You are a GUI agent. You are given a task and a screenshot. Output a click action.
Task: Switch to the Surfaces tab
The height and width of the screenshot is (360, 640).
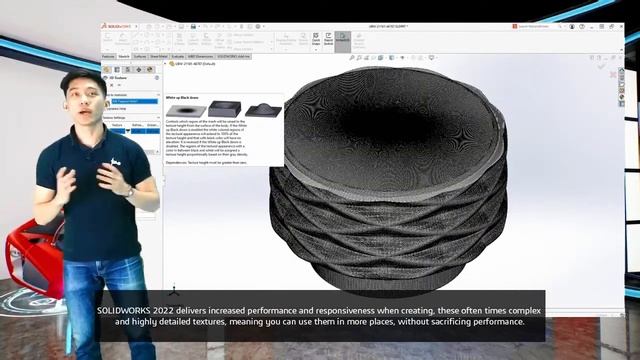tap(140, 57)
